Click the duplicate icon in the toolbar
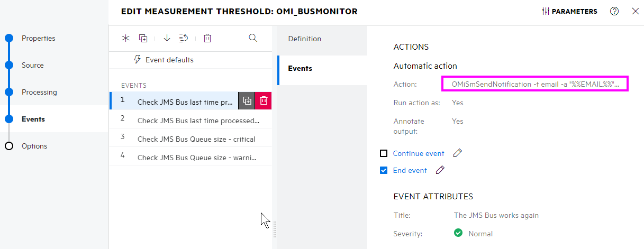The height and width of the screenshot is (249, 644). click(x=143, y=38)
